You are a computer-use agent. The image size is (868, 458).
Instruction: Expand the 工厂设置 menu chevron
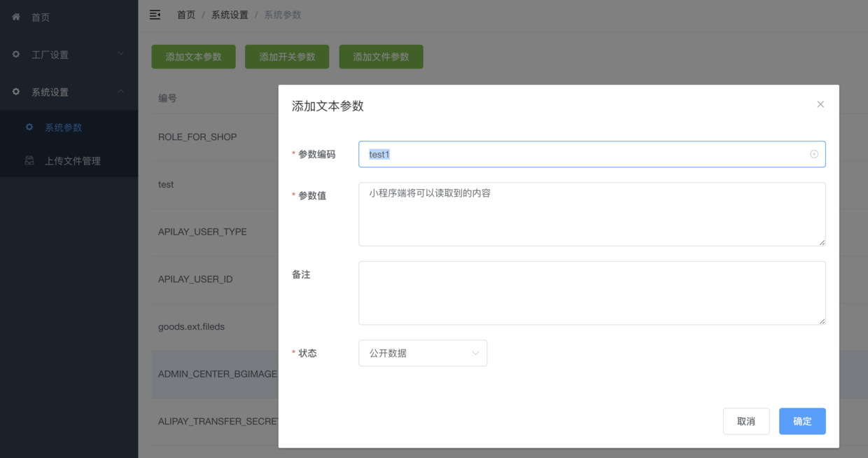coord(120,54)
